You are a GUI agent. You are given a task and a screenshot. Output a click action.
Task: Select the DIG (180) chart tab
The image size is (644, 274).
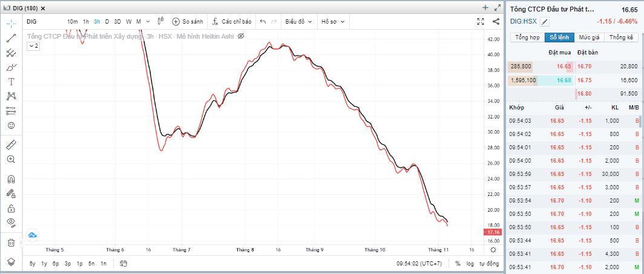(x=24, y=8)
